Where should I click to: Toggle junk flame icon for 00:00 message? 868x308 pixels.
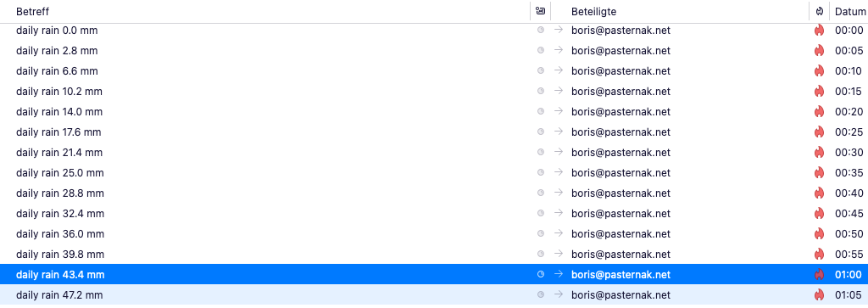[x=819, y=31]
